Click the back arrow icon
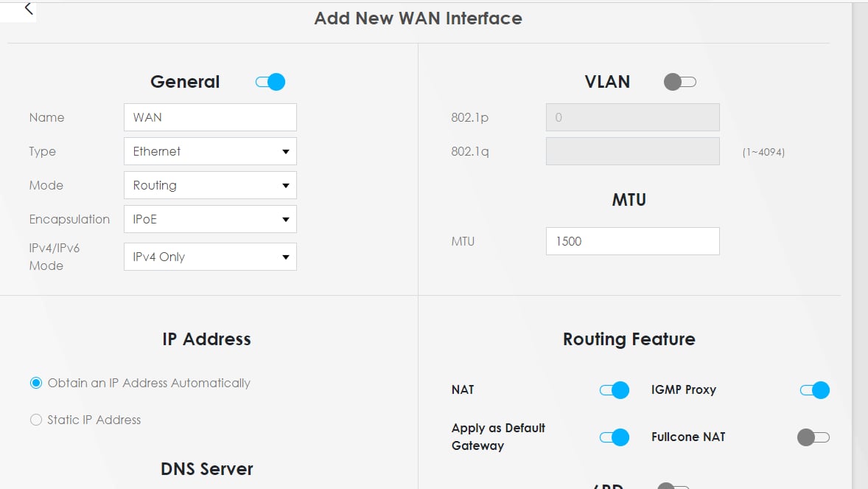 tap(28, 9)
